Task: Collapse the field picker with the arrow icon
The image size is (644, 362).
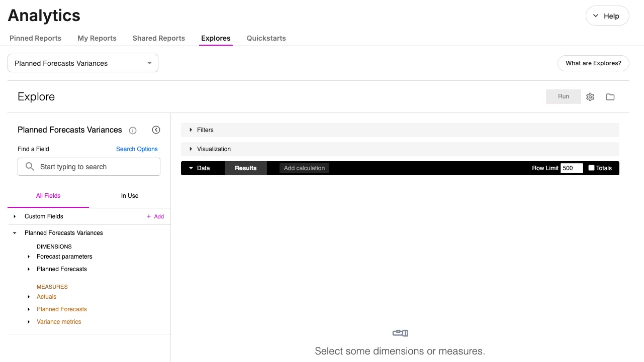Action: pos(156,130)
